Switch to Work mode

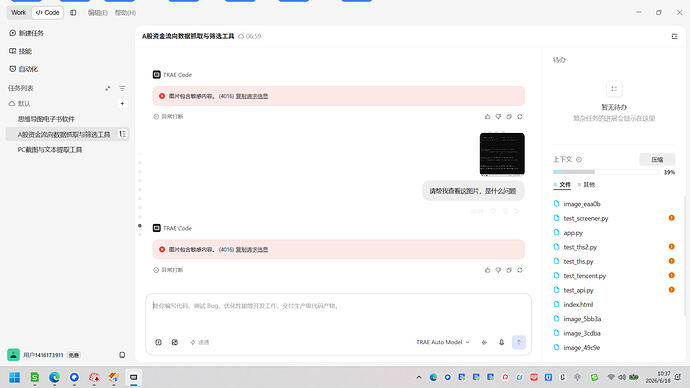click(18, 13)
